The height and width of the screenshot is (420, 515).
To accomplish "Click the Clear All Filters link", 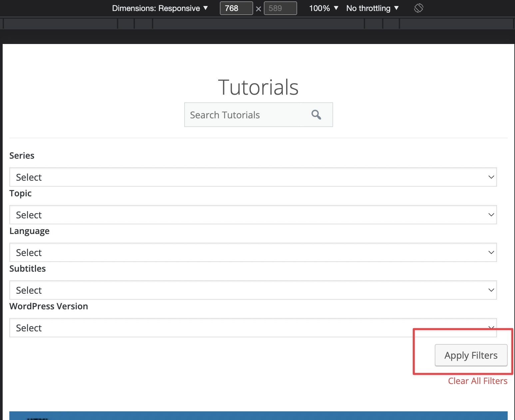I will (478, 381).
